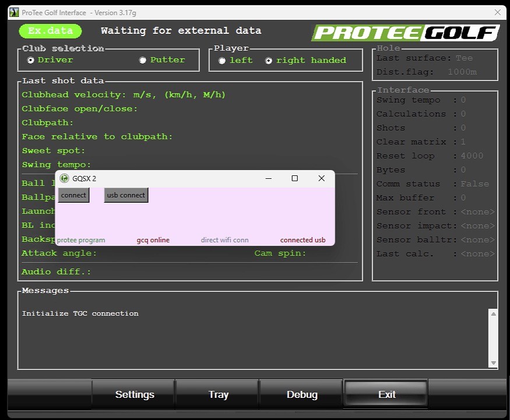The height and width of the screenshot is (420, 510).
Task: Click the 'gcq online' status label
Action: 153,240
